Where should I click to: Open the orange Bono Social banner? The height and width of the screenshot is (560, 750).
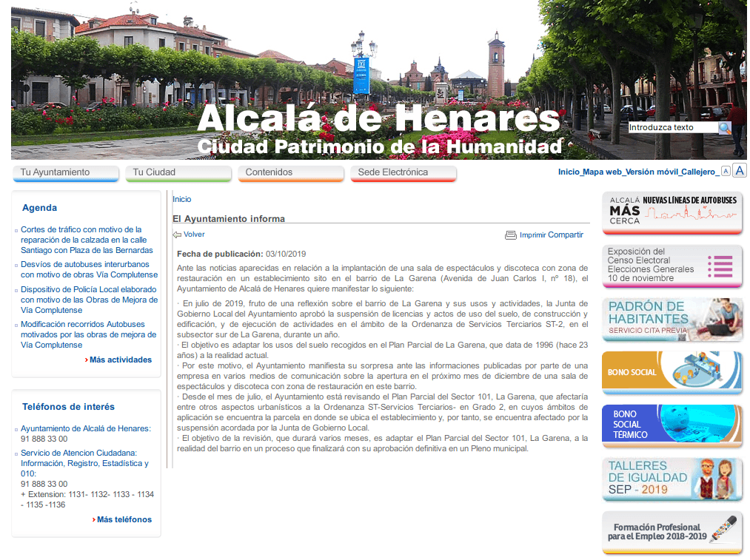(672, 372)
